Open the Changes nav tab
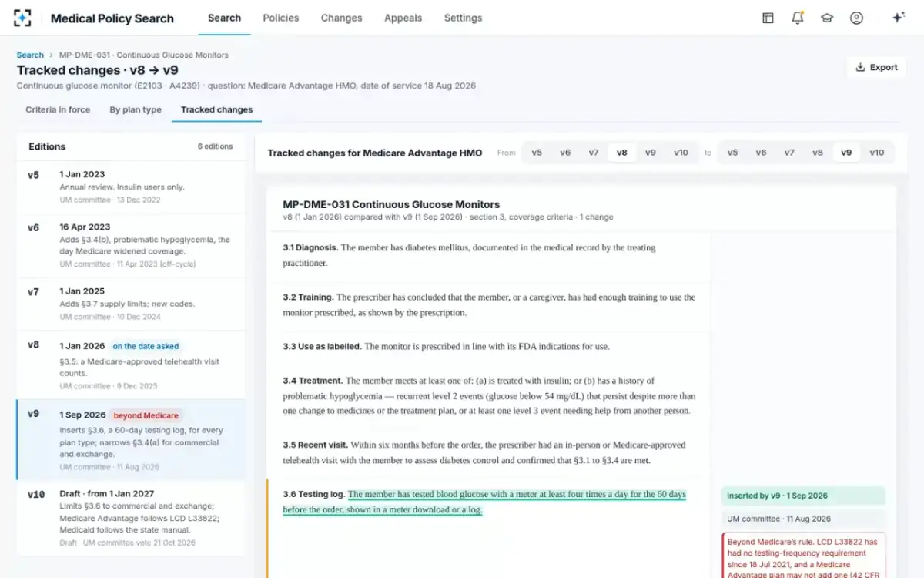 (x=341, y=18)
